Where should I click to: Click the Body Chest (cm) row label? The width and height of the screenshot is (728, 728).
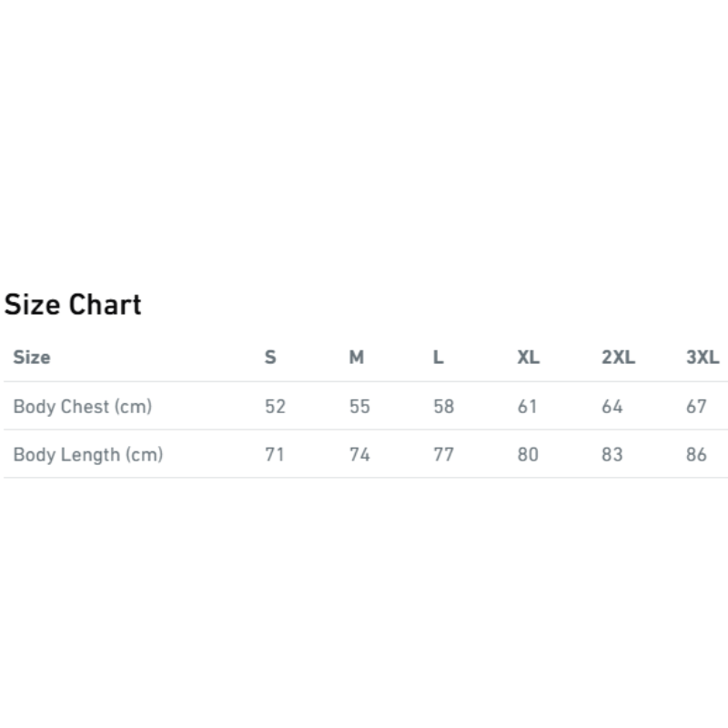[82, 406]
